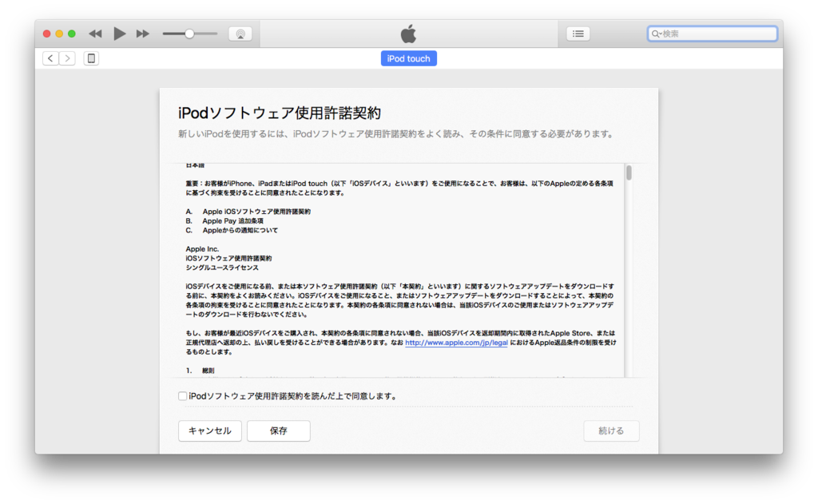
Task: Click the rewind previous track button
Action: (95, 34)
